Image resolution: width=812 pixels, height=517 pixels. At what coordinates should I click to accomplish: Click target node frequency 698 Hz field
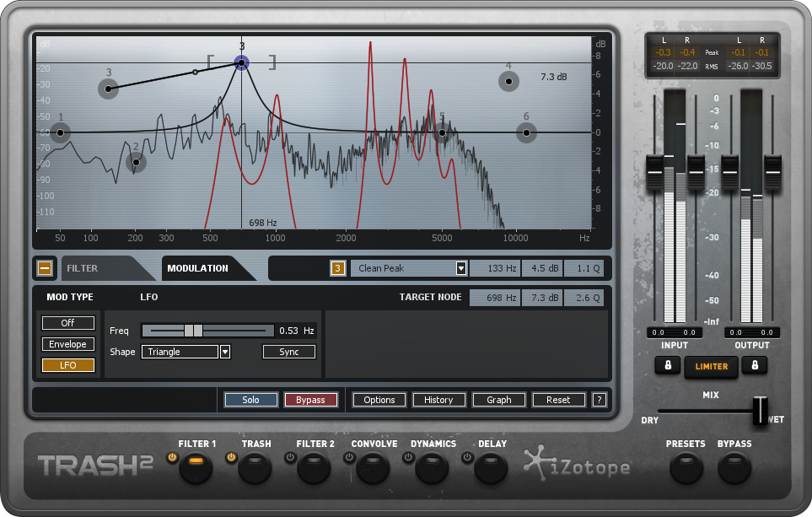(495, 298)
